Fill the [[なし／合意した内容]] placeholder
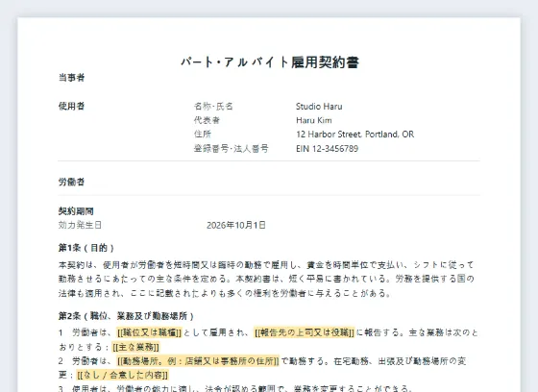 (123, 375)
